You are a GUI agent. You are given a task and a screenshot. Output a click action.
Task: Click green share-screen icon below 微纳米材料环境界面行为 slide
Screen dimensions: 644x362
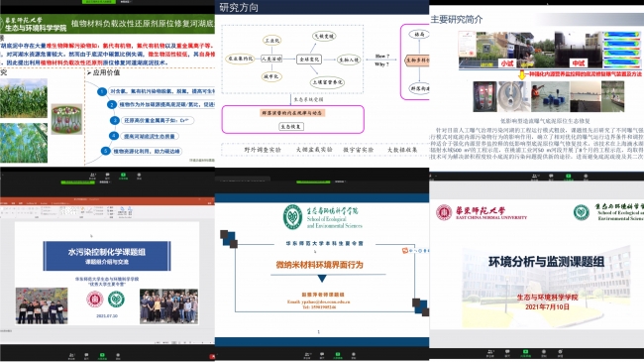338,355
